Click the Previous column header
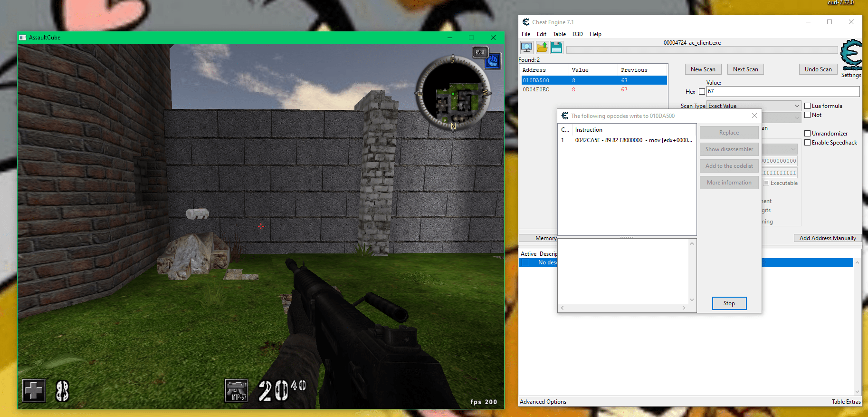The width and height of the screenshot is (868, 417). click(642, 70)
